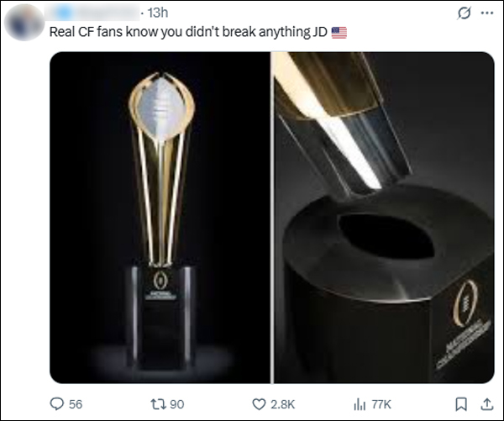Click the US flag emoji in tweet

339,33
